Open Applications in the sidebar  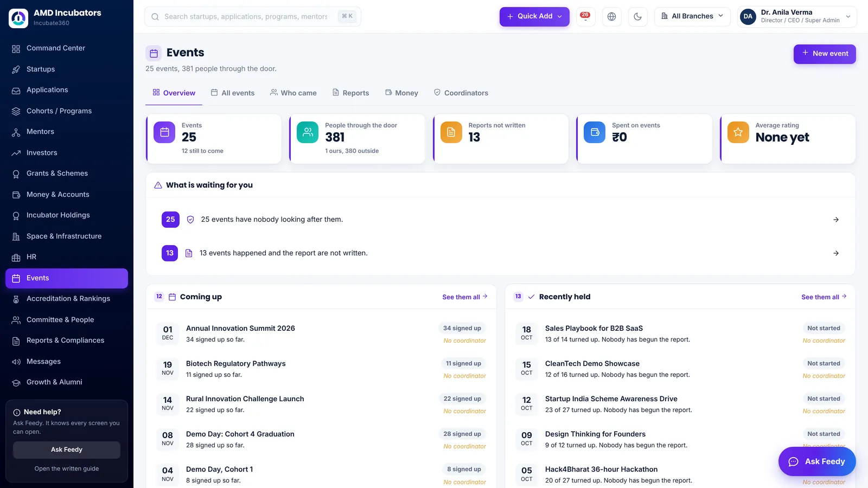(67, 90)
